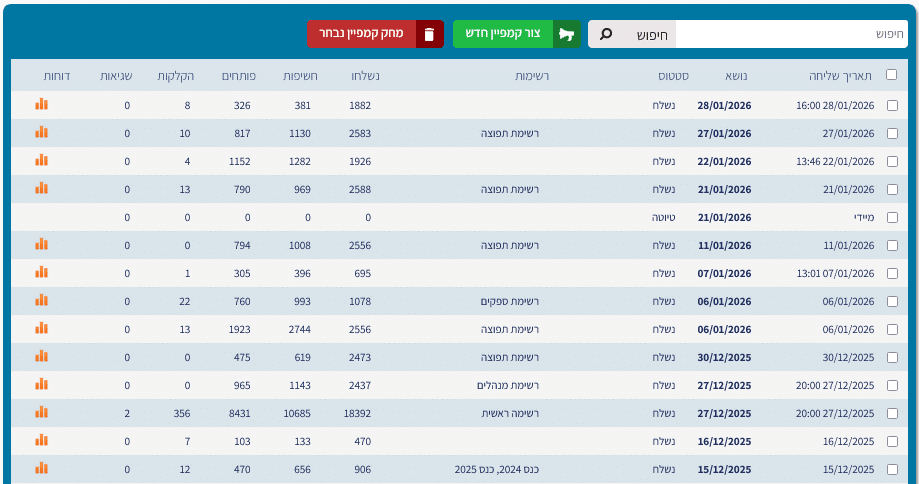919x484 pixels.
Task: View reports icon for the 30/12/2025 campaign
Action: [41, 356]
